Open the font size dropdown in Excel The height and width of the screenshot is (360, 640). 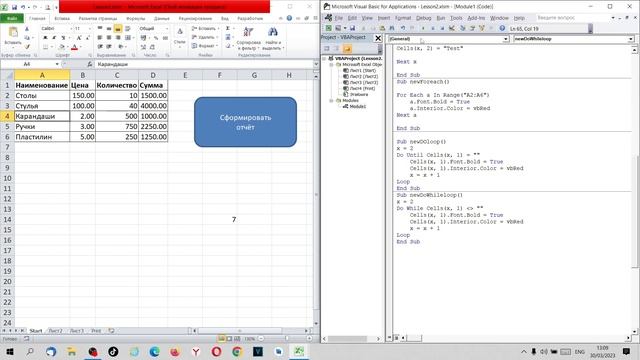pyautogui.click(x=89, y=29)
